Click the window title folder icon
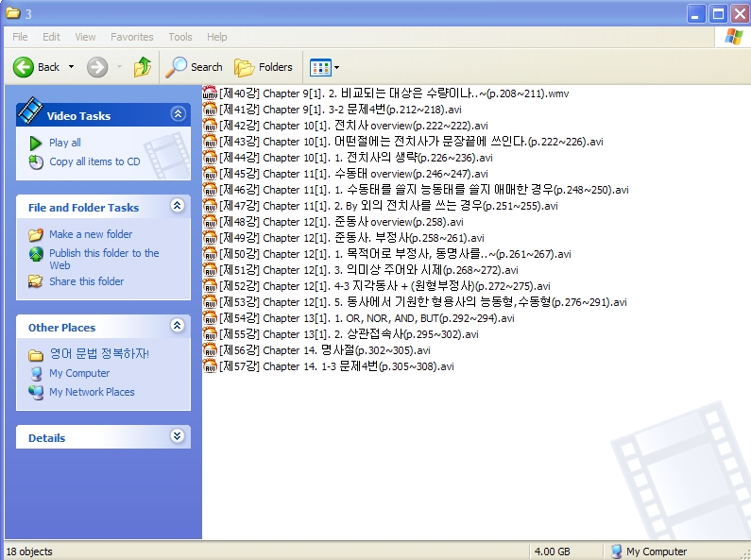 (12, 13)
